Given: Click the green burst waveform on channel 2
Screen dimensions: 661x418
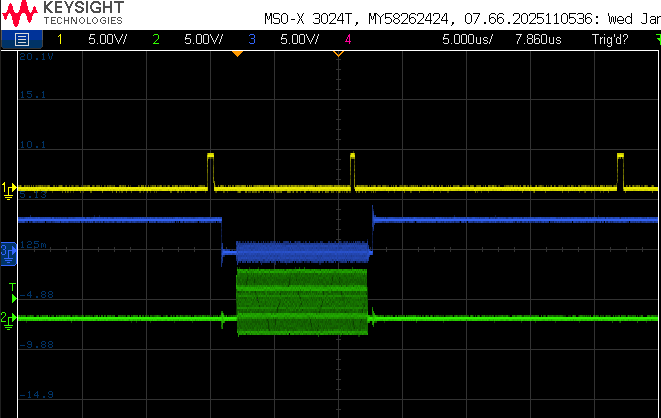Looking at the screenshot, I should pyautogui.click(x=302, y=302).
